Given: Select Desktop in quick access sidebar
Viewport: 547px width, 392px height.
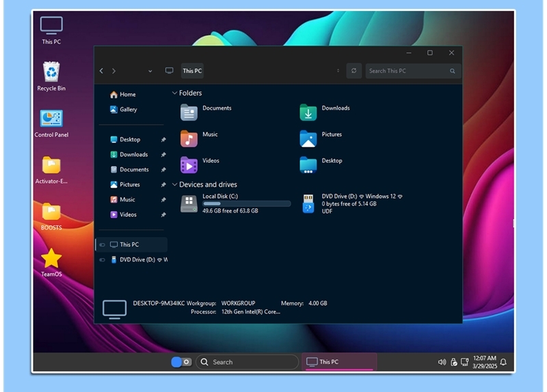Looking at the screenshot, I should 125,139.
